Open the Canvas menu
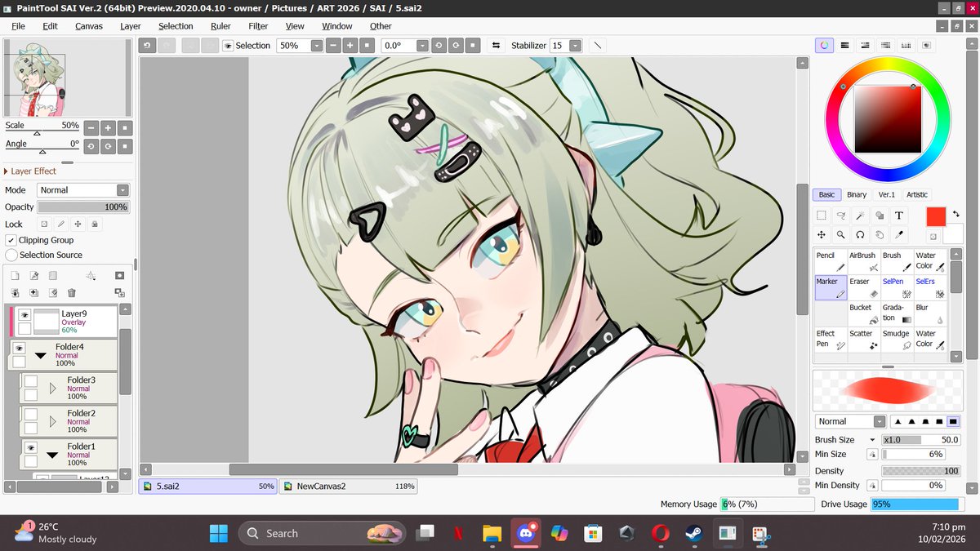Screen dimensions: 980x551 [x=89, y=26]
